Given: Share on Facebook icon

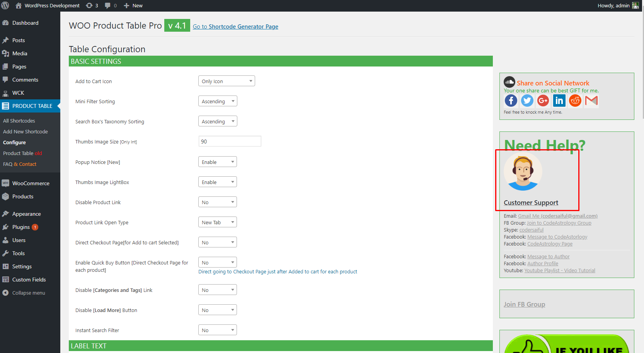Looking at the screenshot, I should (511, 101).
